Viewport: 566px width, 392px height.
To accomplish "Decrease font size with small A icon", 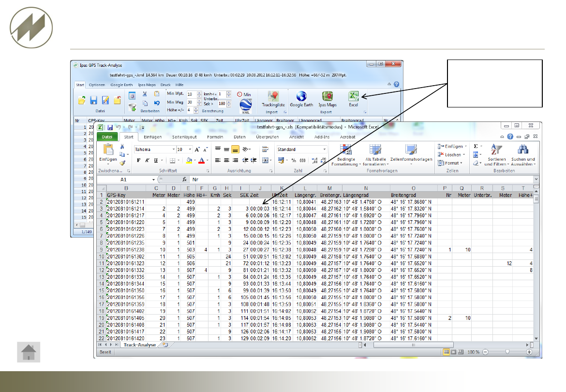I will pos(206,150).
